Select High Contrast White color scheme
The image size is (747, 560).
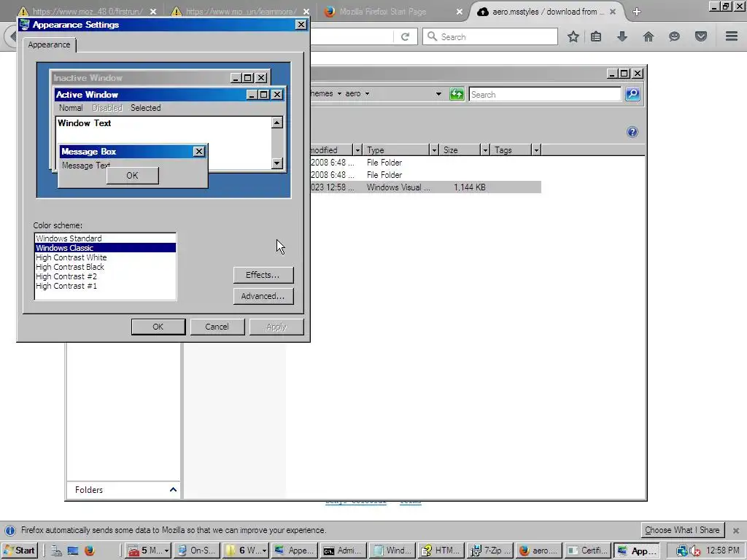[x=105, y=257]
